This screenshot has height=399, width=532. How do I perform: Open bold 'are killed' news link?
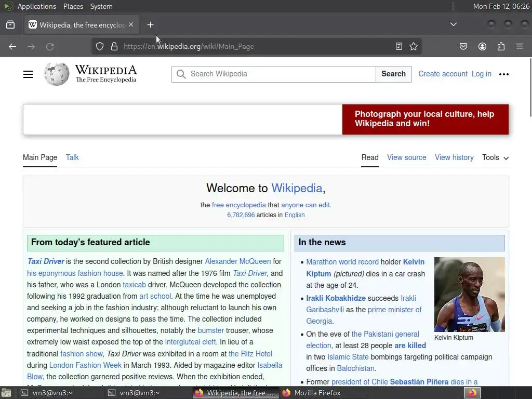click(x=410, y=345)
